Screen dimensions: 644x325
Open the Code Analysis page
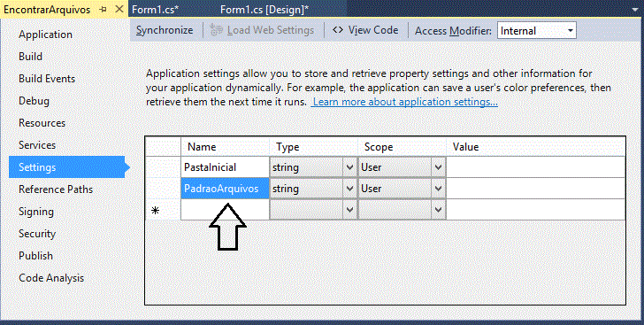click(51, 278)
